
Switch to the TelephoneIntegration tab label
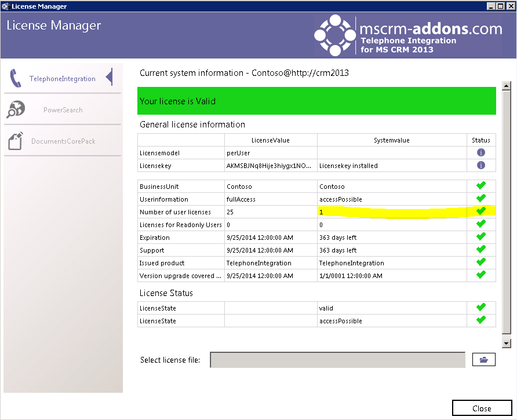click(63, 79)
